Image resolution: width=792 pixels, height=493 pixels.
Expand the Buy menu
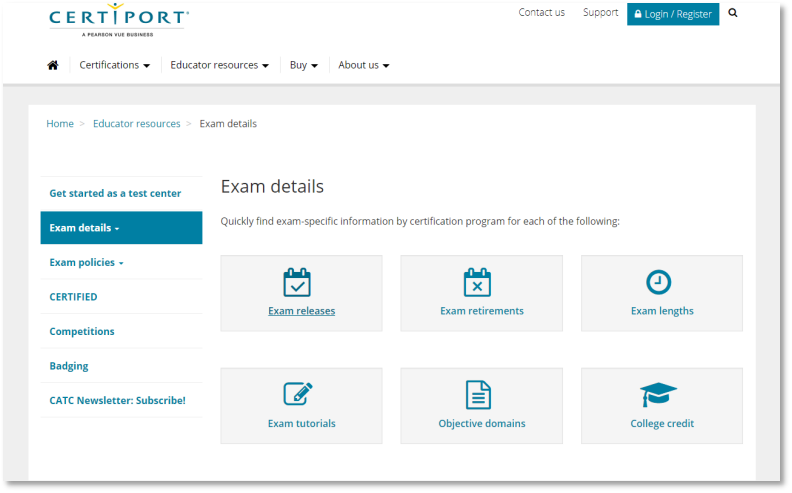coord(303,65)
